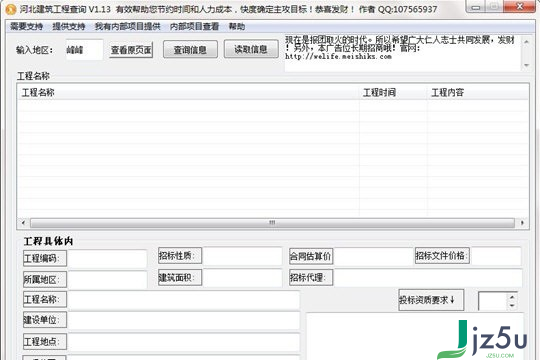Decrease the spinner value with down arrow
Screen dimensions: 540x360
512,305
